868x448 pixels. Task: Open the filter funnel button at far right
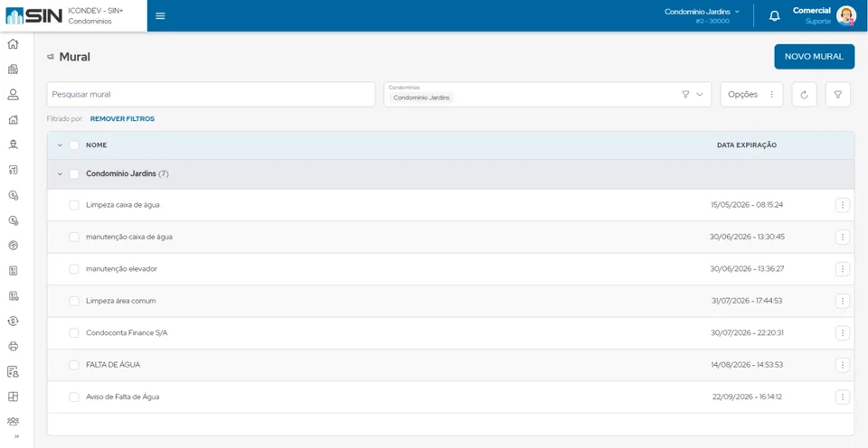coord(838,95)
